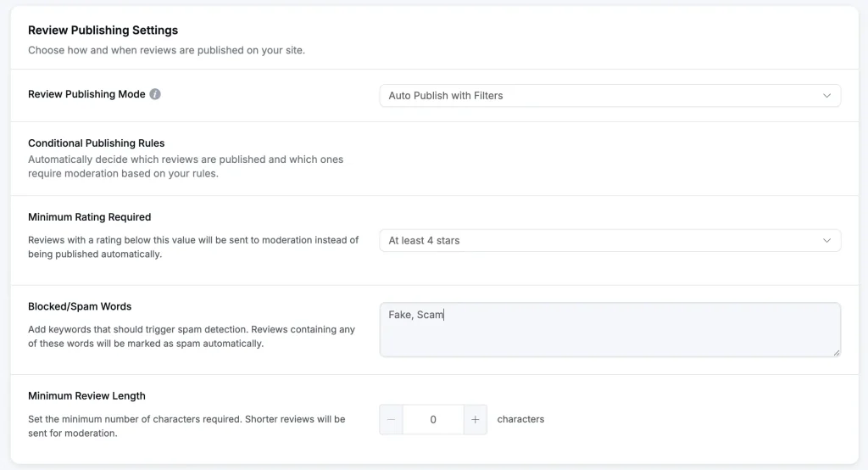
Task: Click the minimum review length number field
Action: 433,420
